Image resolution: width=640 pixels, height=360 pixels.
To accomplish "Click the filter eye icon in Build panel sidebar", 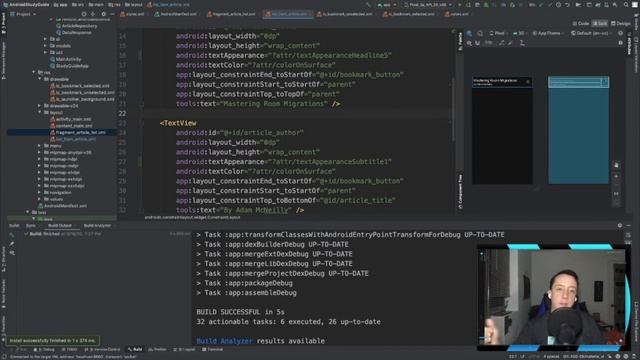I will tap(12, 253).
